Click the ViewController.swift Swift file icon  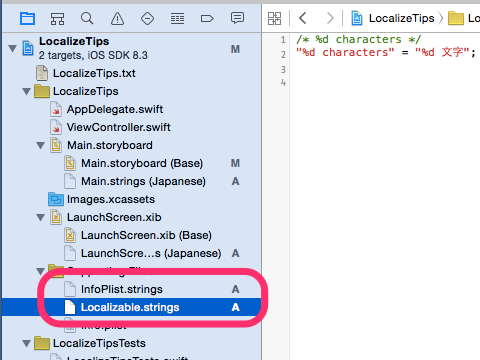coord(56,127)
